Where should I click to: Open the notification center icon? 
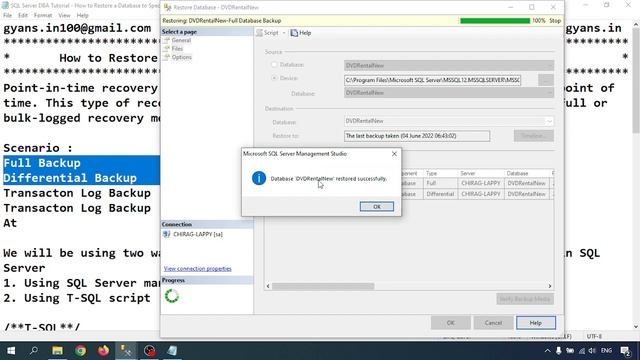tap(625, 351)
